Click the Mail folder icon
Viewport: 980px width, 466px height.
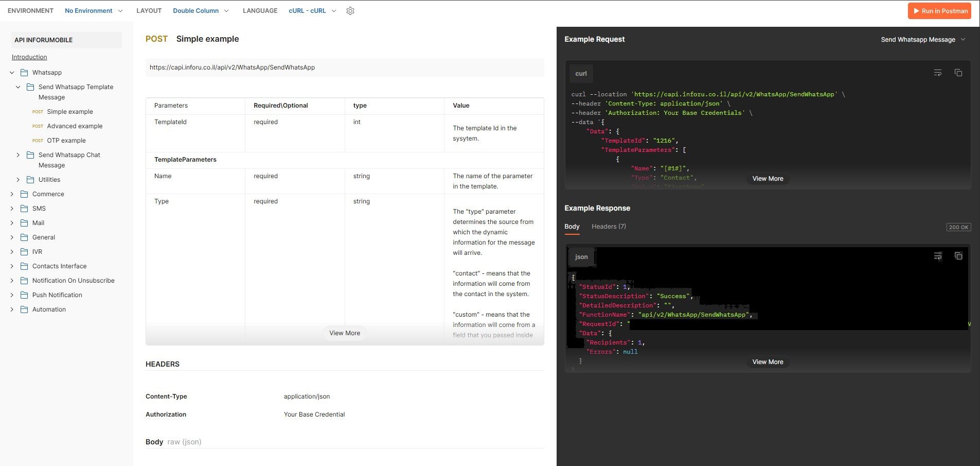point(24,223)
